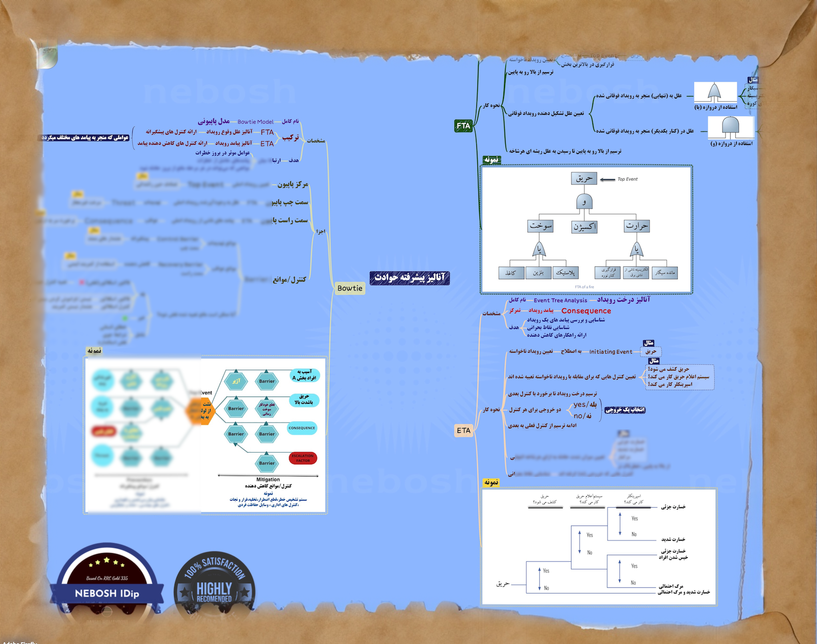Open the event tree example image

599,547
